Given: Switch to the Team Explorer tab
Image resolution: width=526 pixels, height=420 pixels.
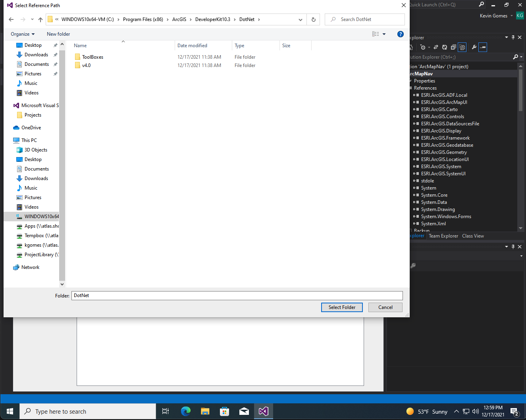Looking at the screenshot, I should 443,236.
